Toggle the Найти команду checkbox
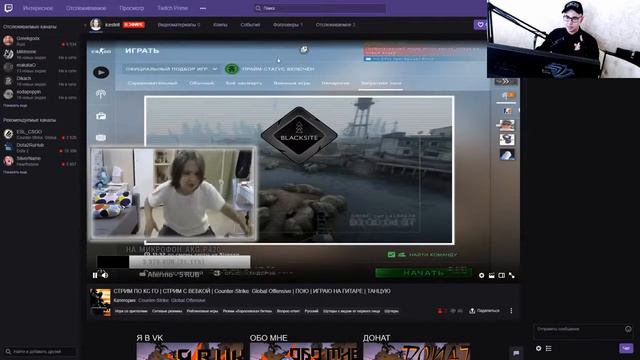The height and width of the screenshot is (360, 640). pos(391,255)
